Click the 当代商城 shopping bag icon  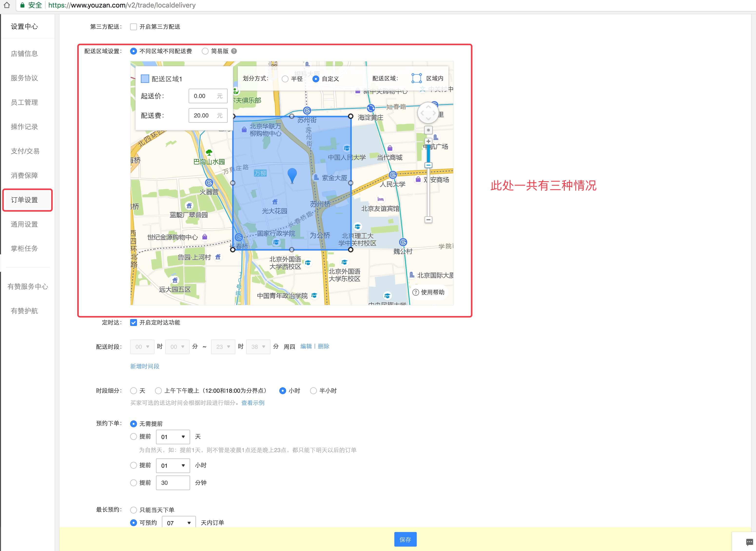point(390,148)
